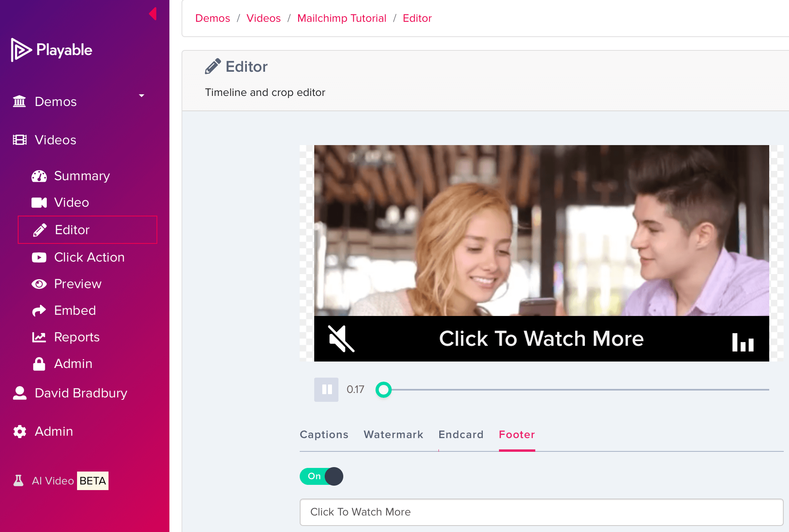Click the footer text input field
Viewport: 789px width, 532px height.
(541, 512)
